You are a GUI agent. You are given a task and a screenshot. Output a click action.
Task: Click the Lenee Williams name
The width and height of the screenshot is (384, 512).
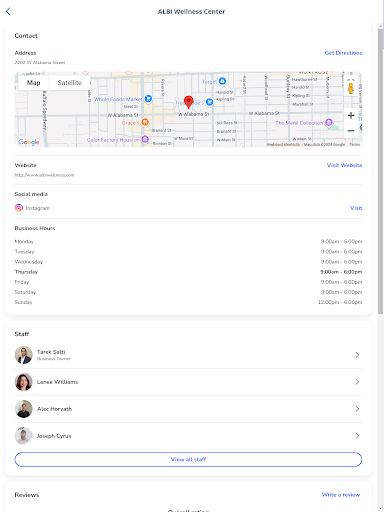57,382
